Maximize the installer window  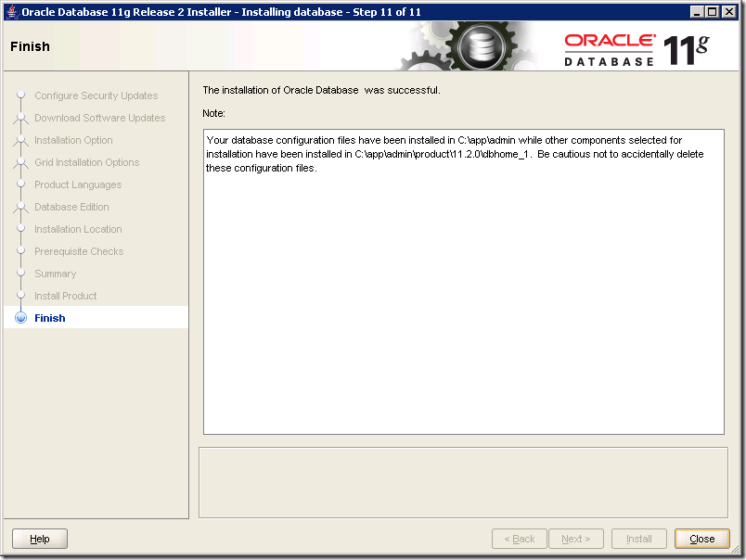pos(713,12)
